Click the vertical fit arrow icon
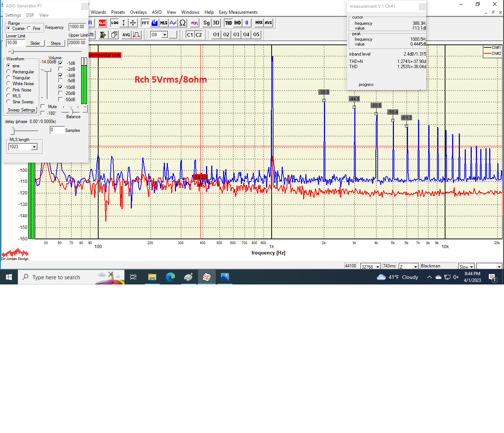The height and width of the screenshot is (433, 504). click(124, 23)
